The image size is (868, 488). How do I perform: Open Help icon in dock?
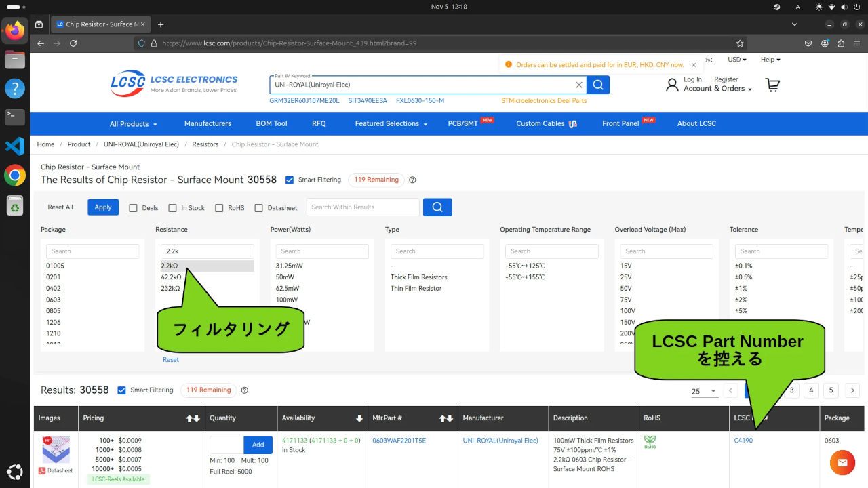[x=15, y=88]
